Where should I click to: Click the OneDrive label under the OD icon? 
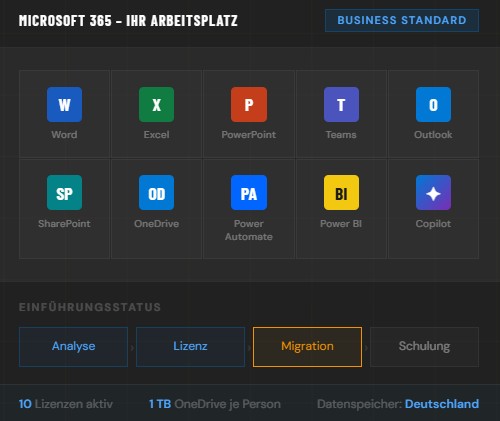pyautogui.click(x=156, y=224)
